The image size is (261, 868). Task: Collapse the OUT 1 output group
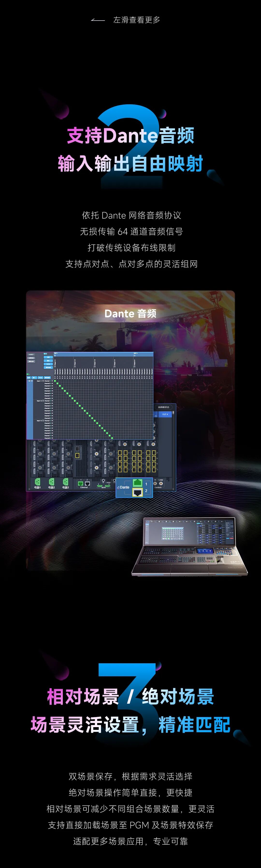point(55,355)
